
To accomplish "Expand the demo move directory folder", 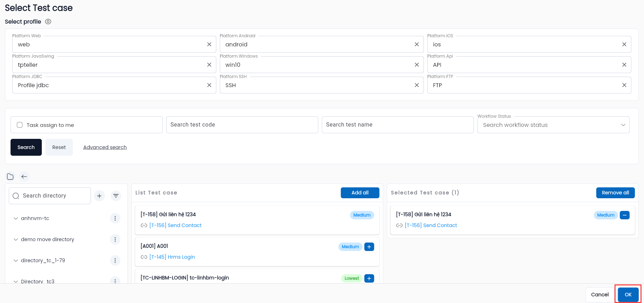I will coord(16,239).
